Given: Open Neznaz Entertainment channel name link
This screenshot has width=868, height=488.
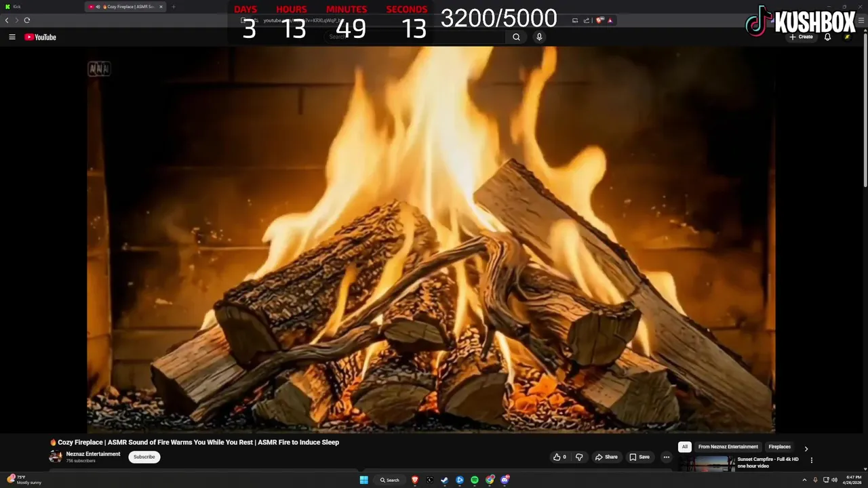Looking at the screenshot, I should point(93,454).
